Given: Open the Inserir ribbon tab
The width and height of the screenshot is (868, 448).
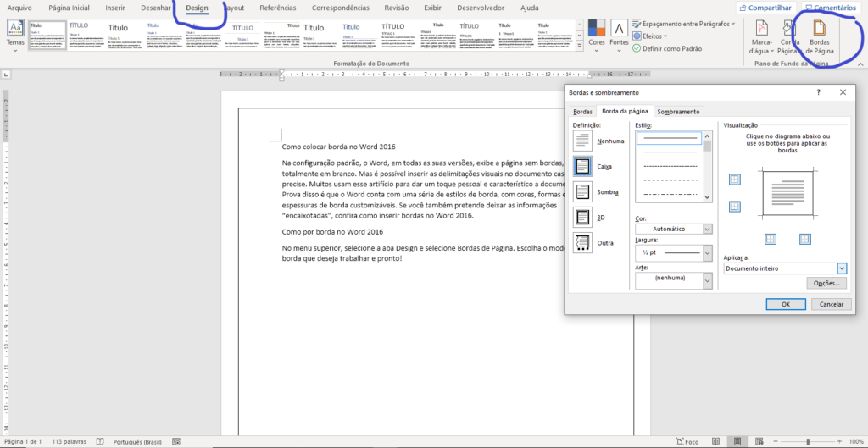Looking at the screenshot, I should pos(115,8).
